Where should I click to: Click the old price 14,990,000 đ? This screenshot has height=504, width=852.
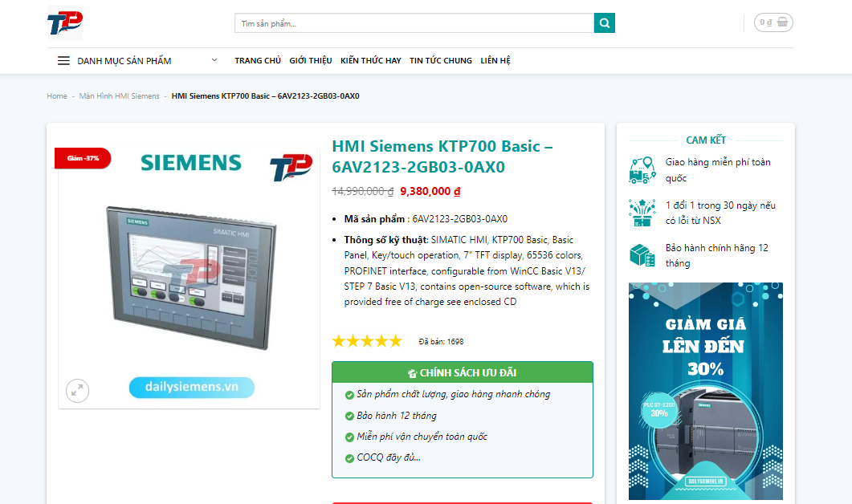tap(362, 192)
